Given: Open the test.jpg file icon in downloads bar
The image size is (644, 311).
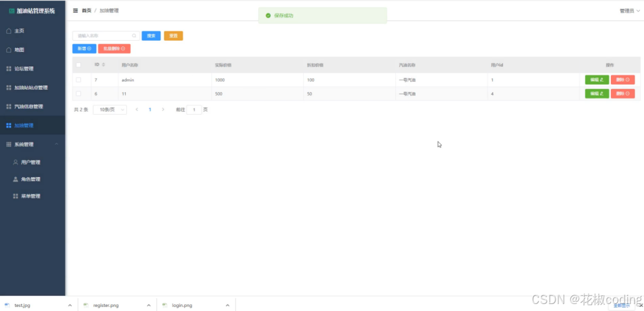Looking at the screenshot, I should click(x=6, y=305).
